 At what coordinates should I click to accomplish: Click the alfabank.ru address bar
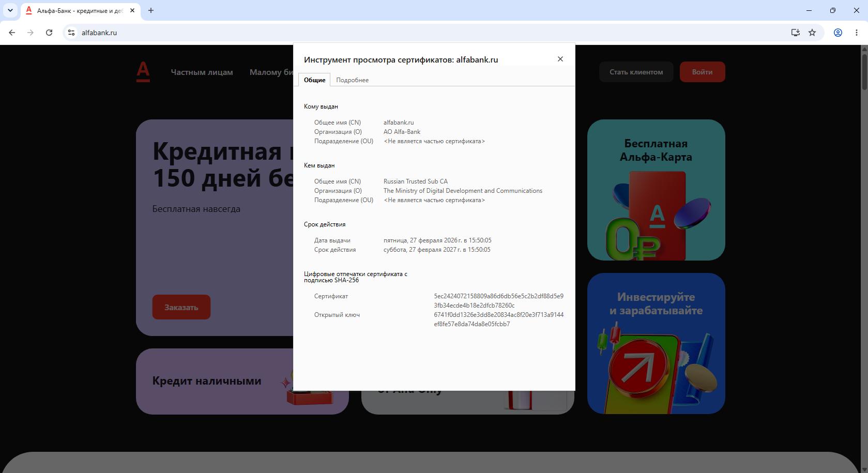point(434,33)
